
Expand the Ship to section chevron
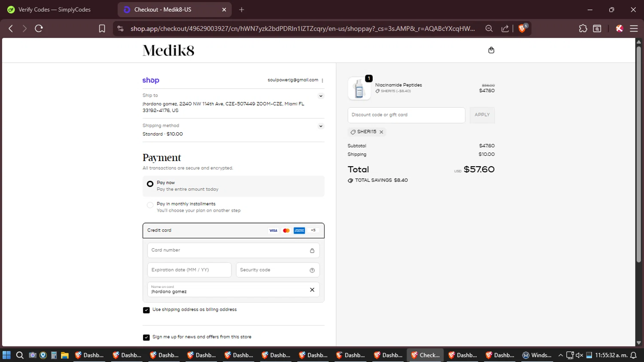321,96
